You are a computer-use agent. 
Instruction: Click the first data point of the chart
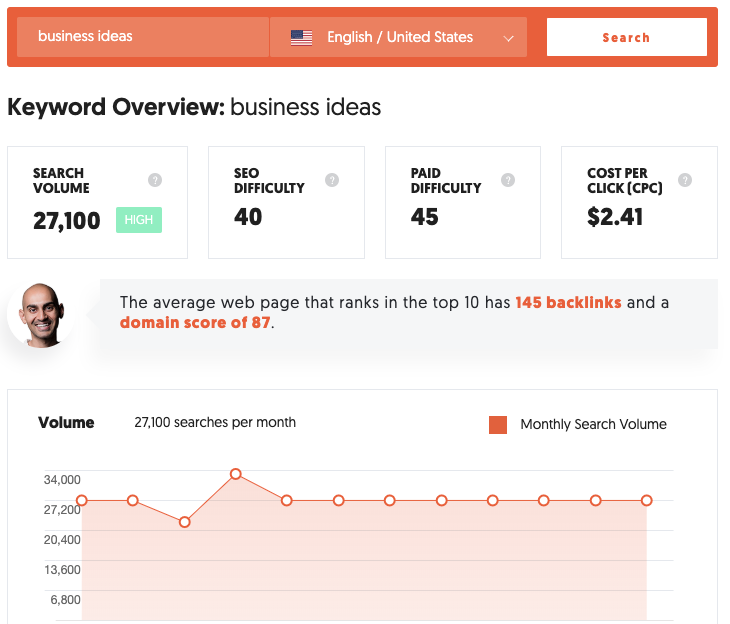tap(81, 501)
